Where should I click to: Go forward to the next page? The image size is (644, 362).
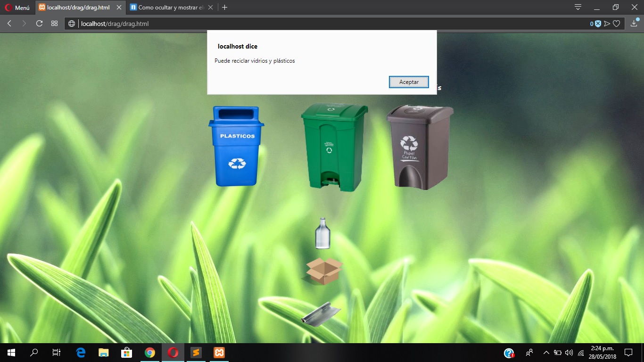(24, 24)
